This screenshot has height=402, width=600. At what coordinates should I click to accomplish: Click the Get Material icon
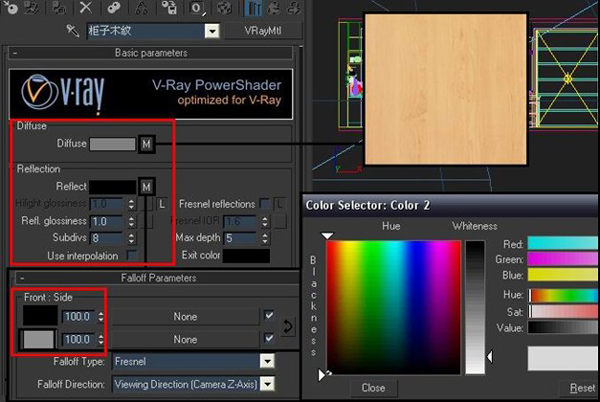click(11, 8)
